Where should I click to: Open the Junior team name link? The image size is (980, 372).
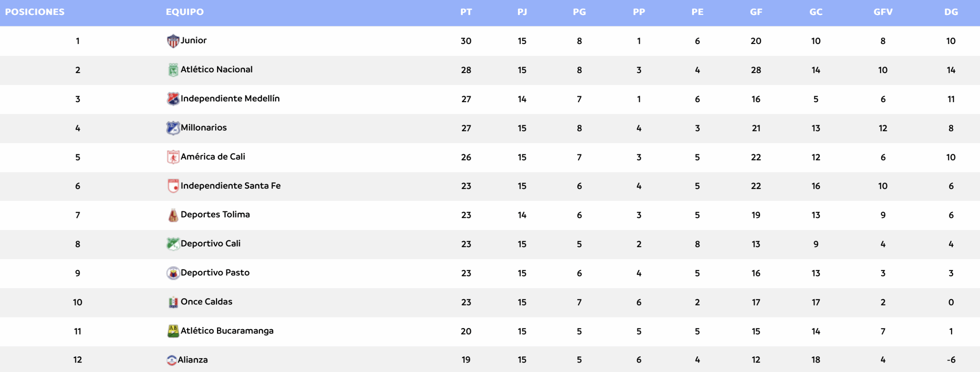[x=194, y=41]
